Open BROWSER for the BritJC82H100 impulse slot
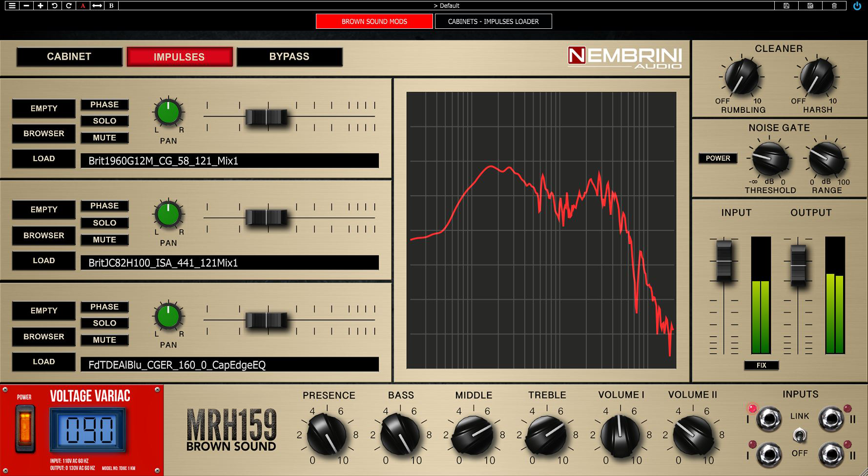Screen dimensions: 868x476 44,235
